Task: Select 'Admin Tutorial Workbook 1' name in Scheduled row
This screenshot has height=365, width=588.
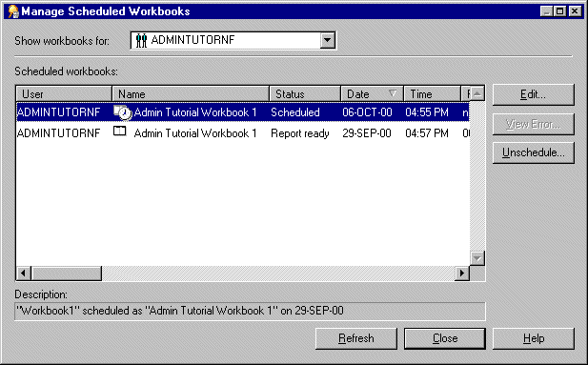Action: [x=195, y=112]
